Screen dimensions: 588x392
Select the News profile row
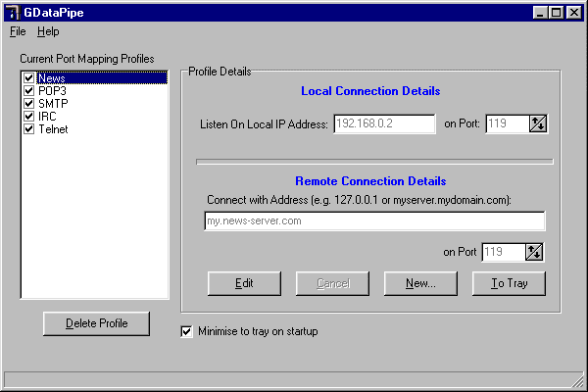tap(102, 78)
